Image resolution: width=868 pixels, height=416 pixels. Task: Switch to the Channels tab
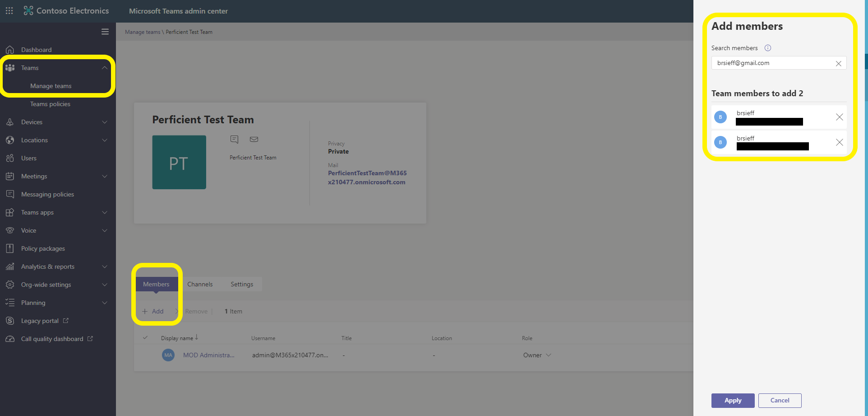pos(200,284)
